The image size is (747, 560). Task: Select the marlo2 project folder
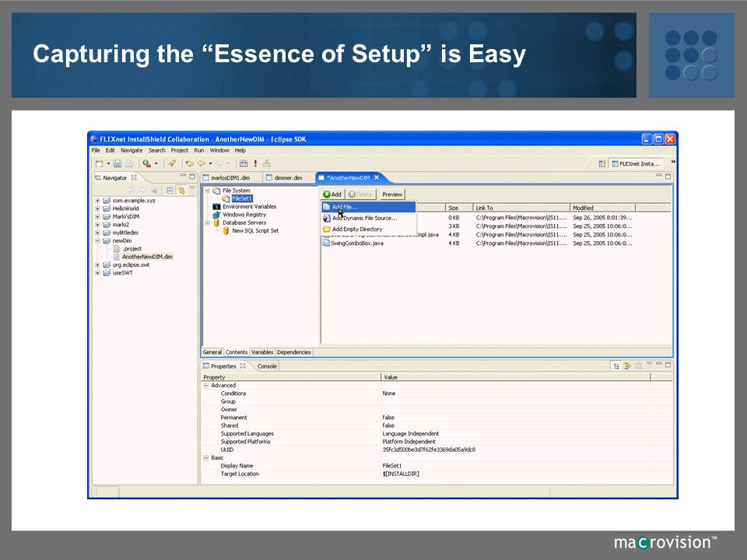pos(116,225)
